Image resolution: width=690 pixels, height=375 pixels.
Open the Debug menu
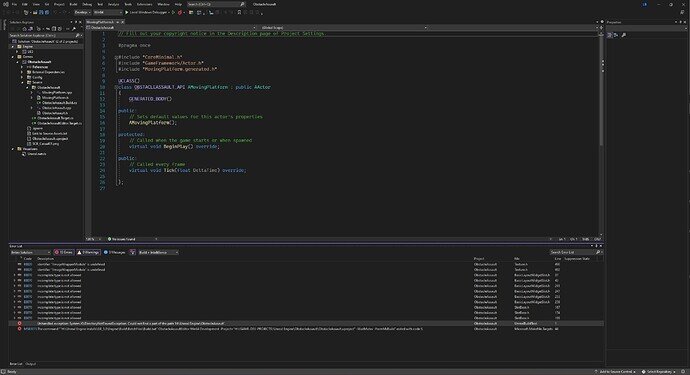point(87,4)
